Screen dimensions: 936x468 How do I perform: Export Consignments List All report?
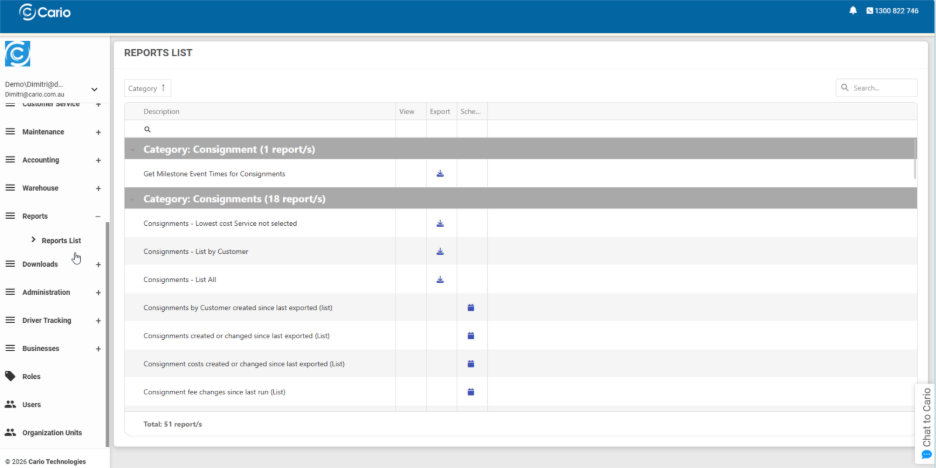(x=440, y=280)
